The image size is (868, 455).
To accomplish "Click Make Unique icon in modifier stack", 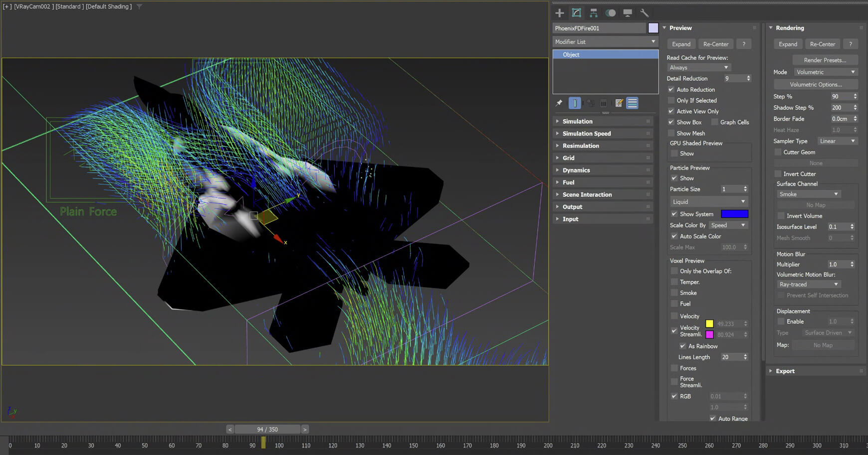I will pos(591,103).
